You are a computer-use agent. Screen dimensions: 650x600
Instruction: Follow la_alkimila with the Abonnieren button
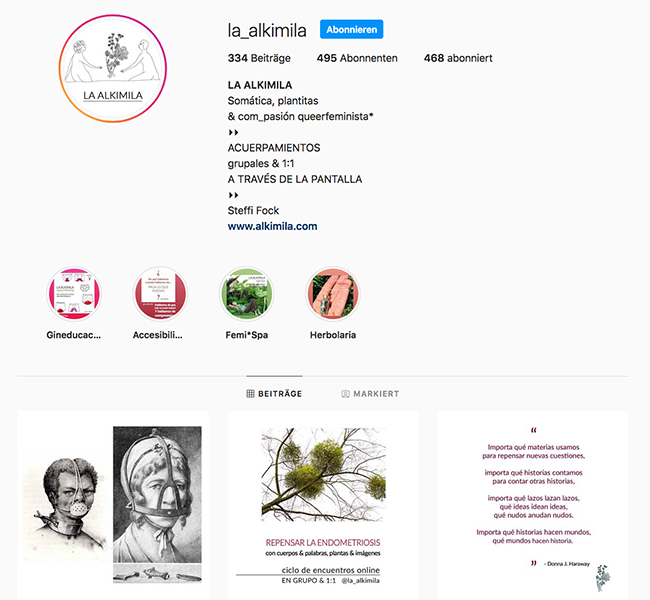pyautogui.click(x=351, y=29)
